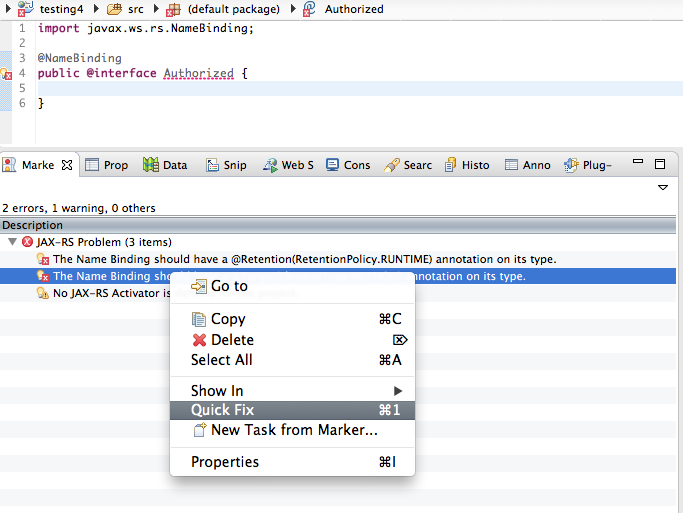Choose Delete in the context menu
This screenshot has width=683, height=513.
(x=292, y=340)
